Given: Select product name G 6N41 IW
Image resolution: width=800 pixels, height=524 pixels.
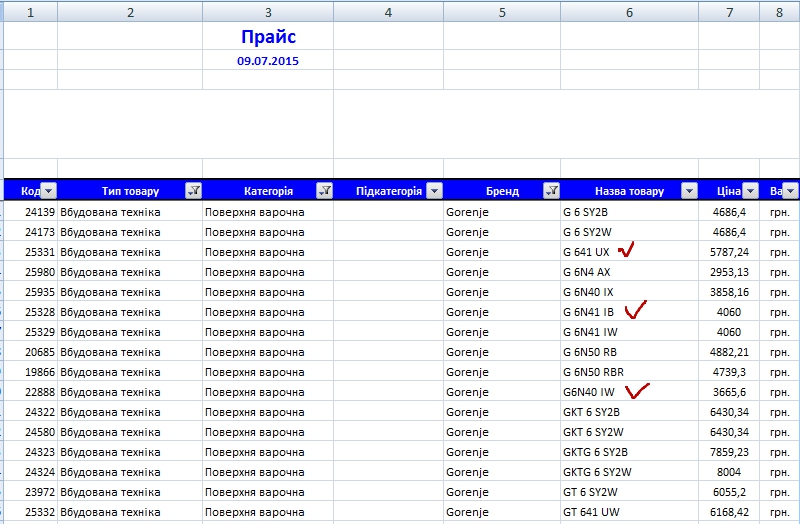Looking at the screenshot, I should tap(629, 332).
